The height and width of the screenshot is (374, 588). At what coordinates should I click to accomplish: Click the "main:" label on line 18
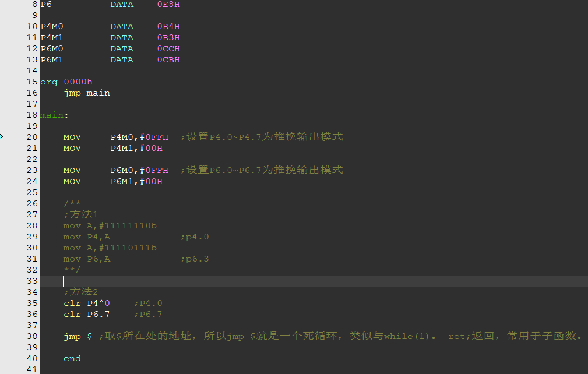click(54, 115)
